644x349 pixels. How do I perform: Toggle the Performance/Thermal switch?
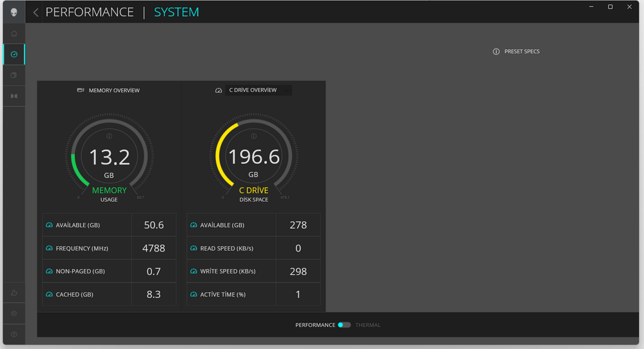pyautogui.click(x=344, y=325)
